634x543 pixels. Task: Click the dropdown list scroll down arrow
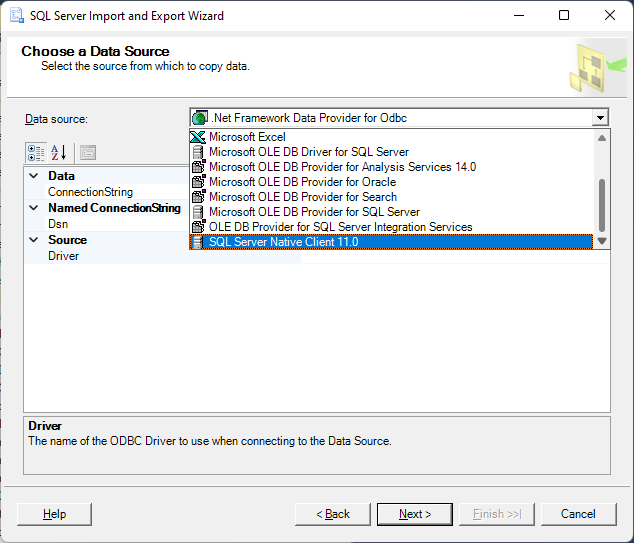point(602,241)
